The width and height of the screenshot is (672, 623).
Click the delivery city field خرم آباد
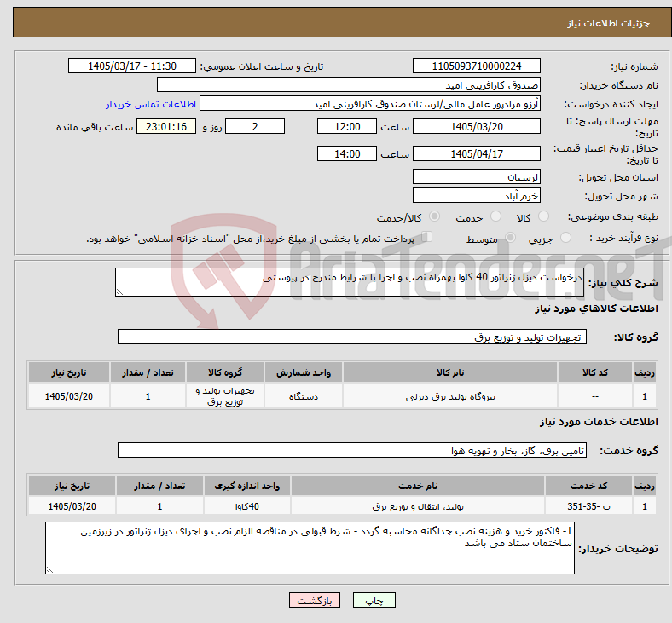pos(477,195)
